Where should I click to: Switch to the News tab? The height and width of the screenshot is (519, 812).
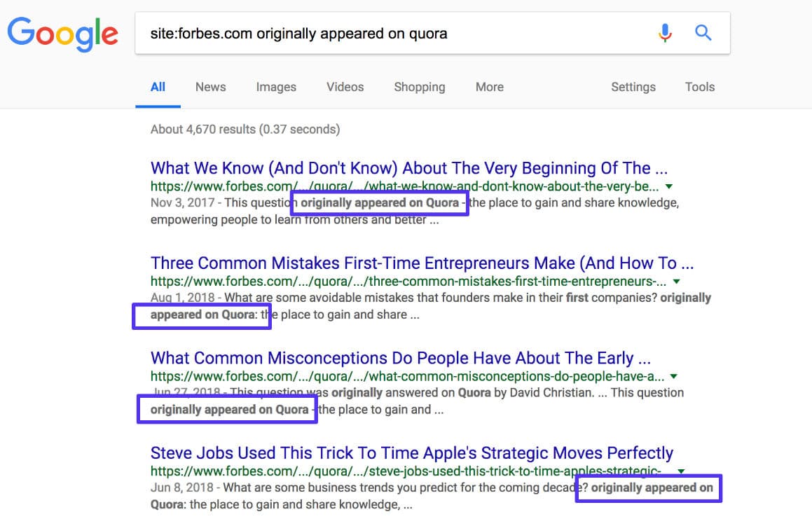(210, 87)
